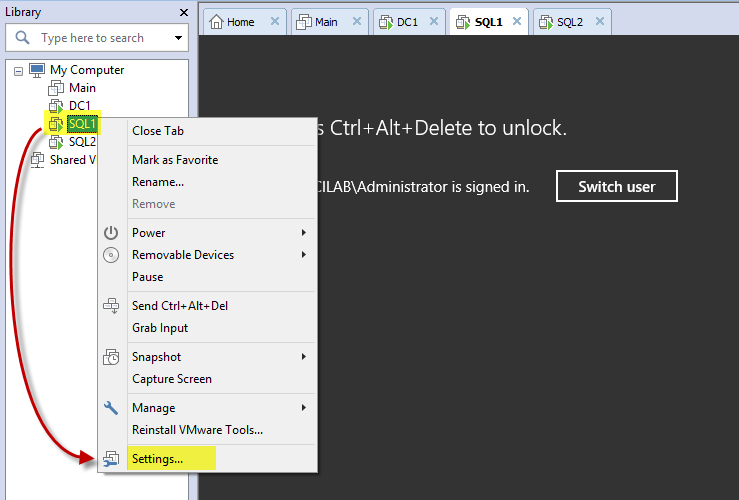739x500 pixels.
Task: Collapse the My Computer tree node
Action: point(18,71)
